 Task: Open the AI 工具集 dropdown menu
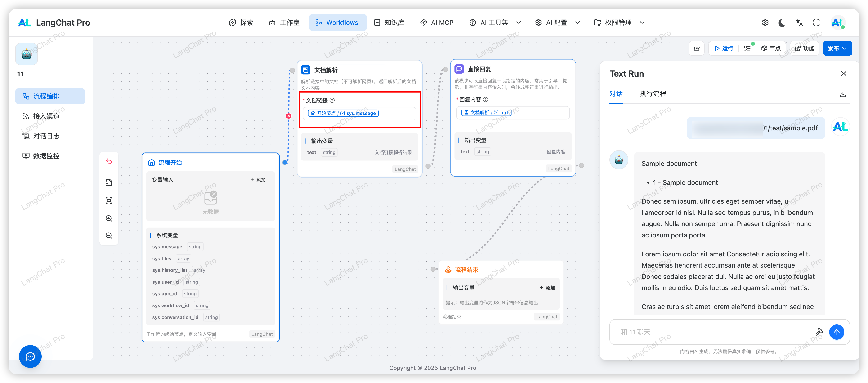(x=495, y=22)
